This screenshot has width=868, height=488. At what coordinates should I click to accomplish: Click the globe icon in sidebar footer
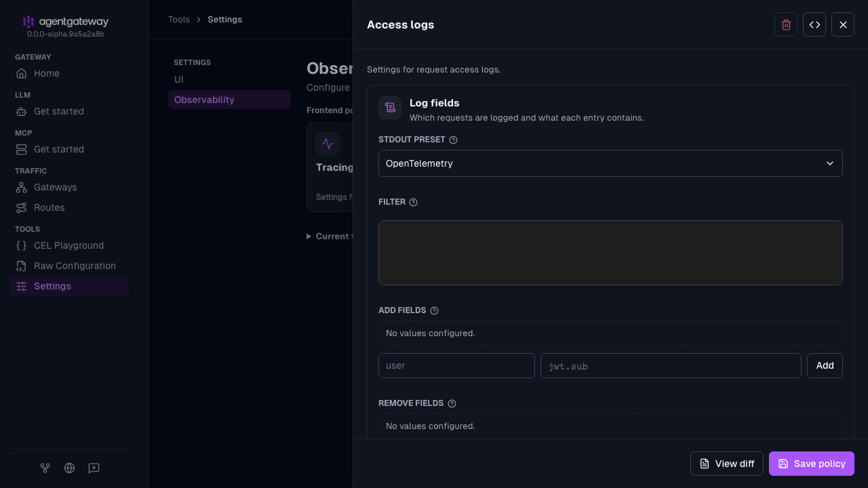point(69,468)
